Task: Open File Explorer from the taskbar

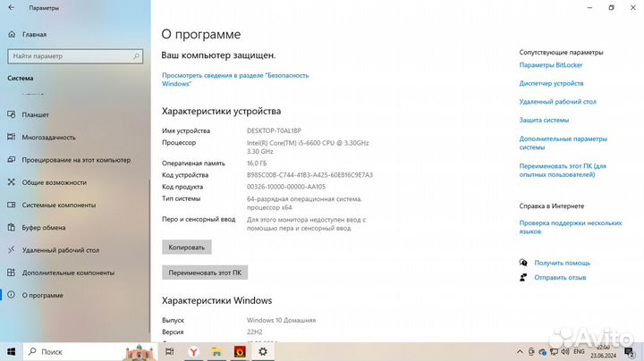Action: point(216,351)
